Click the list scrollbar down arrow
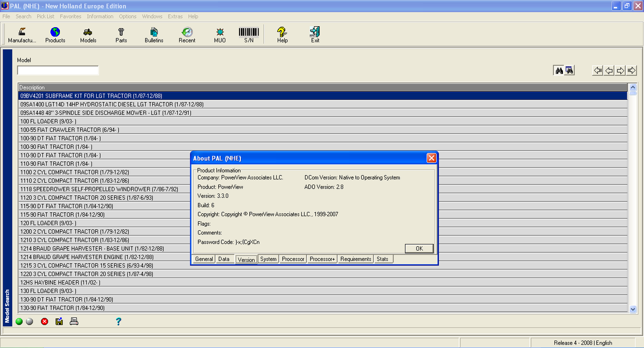The image size is (644, 348). tap(633, 309)
